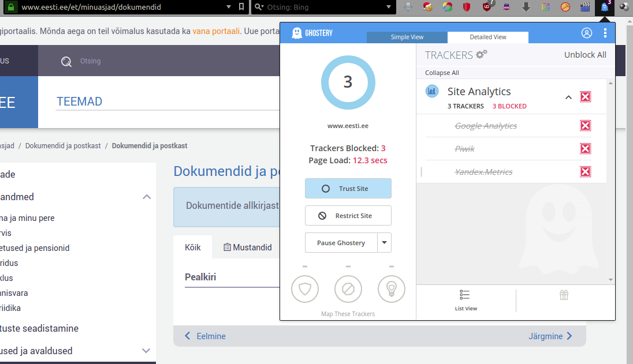Open the Bing search box dropdown arrow
This screenshot has height=364, width=633.
tap(388, 7)
